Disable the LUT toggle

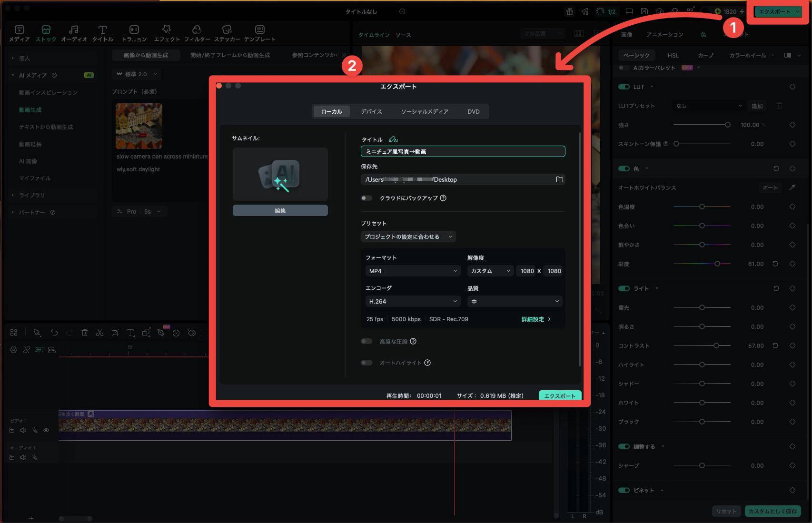(x=624, y=87)
